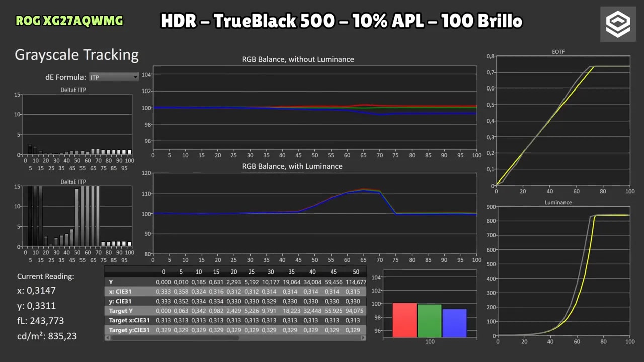Click the Y value cell '0,185'
Image resolution: width=644 pixels, height=362 pixels.
point(199,282)
